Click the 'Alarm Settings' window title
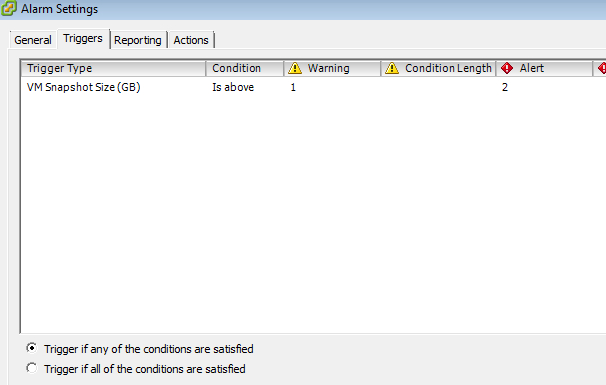606x385 pixels. (x=60, y=9)
